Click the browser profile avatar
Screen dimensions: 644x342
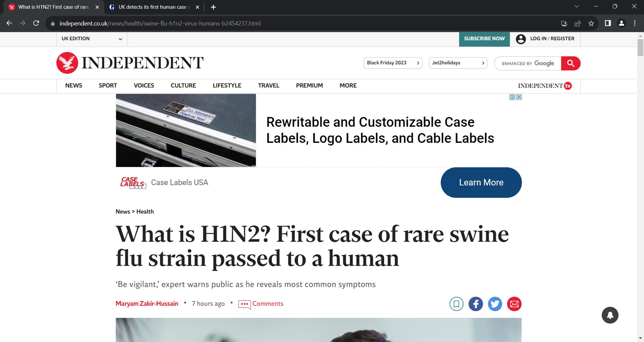(x=621, y=23)
